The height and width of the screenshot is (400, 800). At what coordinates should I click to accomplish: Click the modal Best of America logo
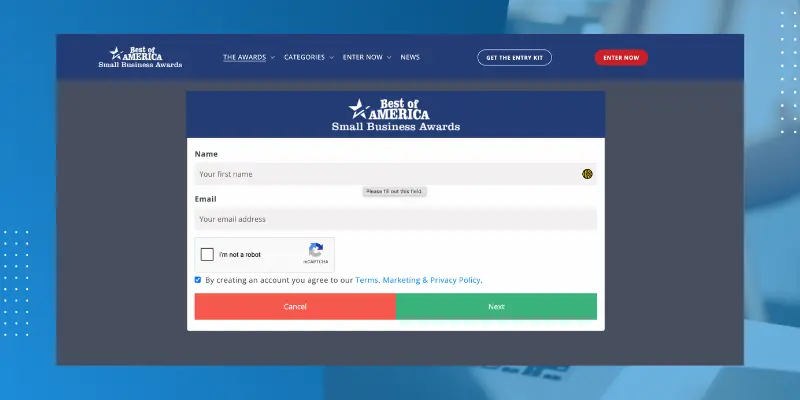coord(396,115)
